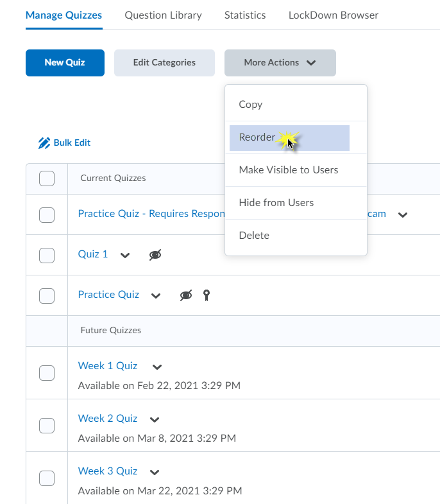Click the key icon beside Practice Quiz

click(x=207, y=295)
